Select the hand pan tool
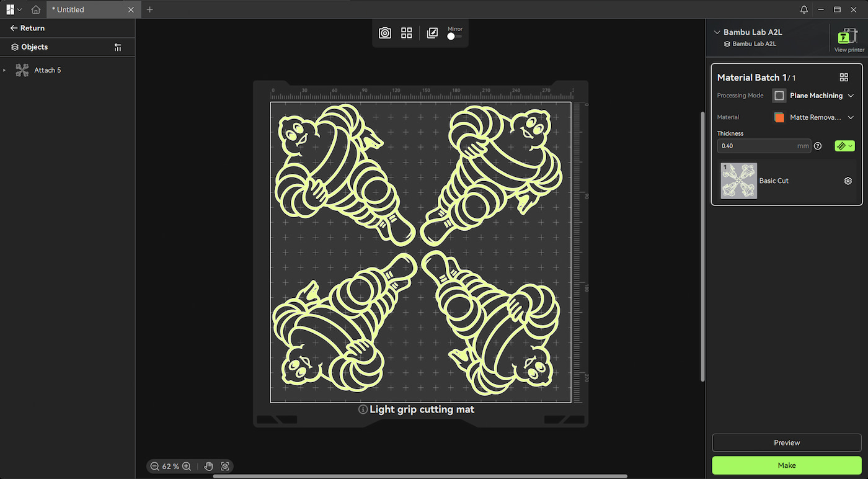This screenshot has height=479, width=868. pyautogui.click(x=208, y=466)
